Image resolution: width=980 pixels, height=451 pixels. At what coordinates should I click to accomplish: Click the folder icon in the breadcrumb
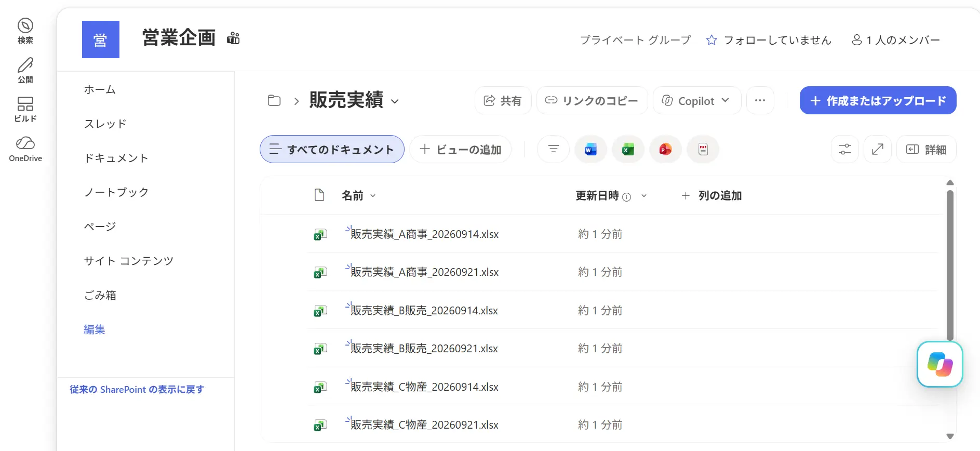274,100
